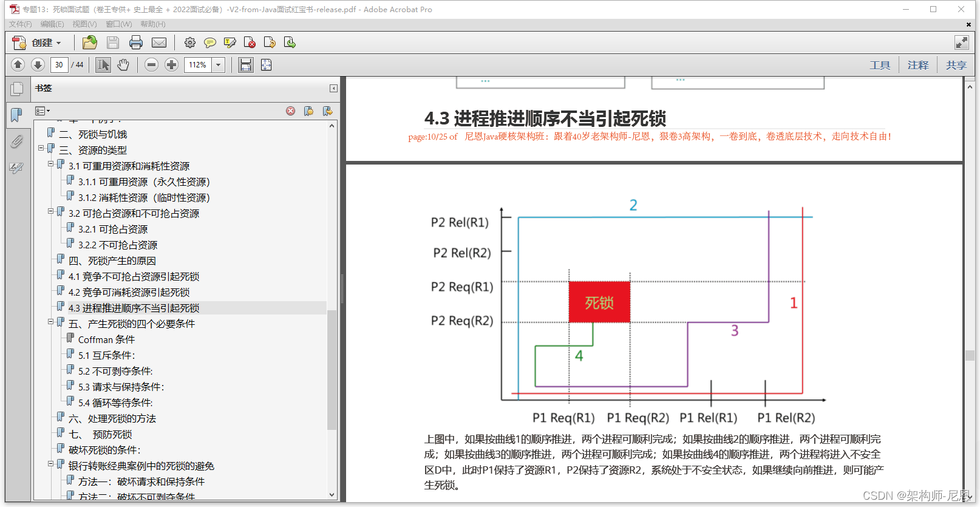Open the 文件(F) menu
Screen dimensions: 980x507
[x=20, y=24]
